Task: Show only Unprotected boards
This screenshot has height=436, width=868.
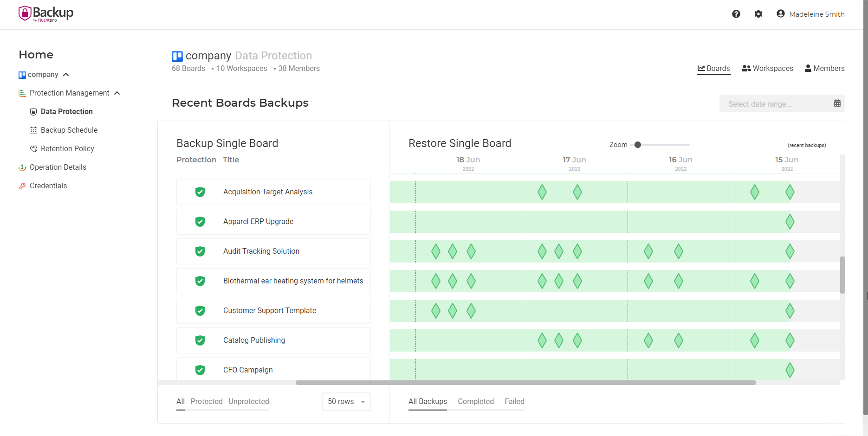Action: (249, 402)
